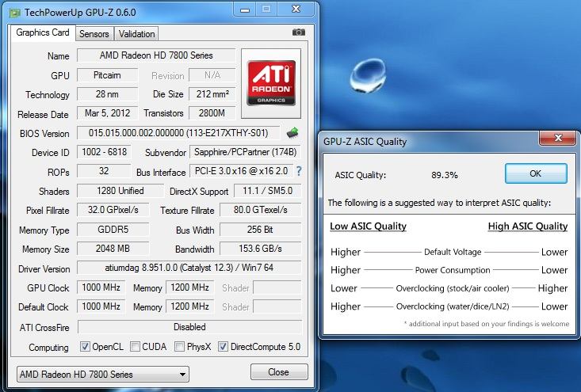Switch to the Graphics Card tab

point(43,32)
